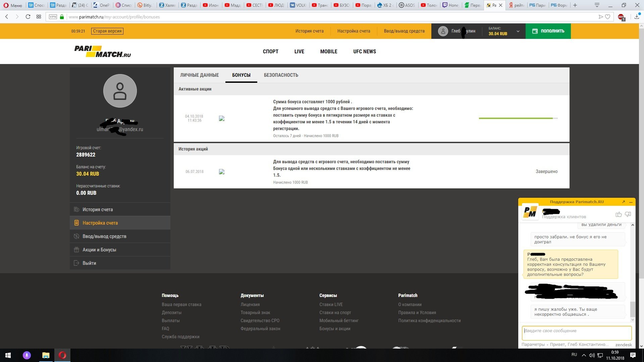Screen dimensions: 644x362
Task: Click the green security padlock icon
Action: click(62, 17)
